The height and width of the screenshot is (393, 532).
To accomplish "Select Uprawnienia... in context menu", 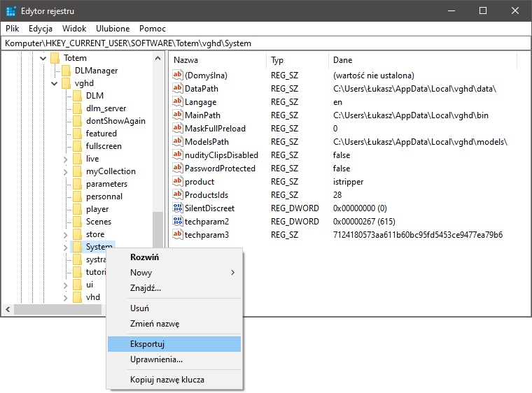I will [x=156, y=359].
